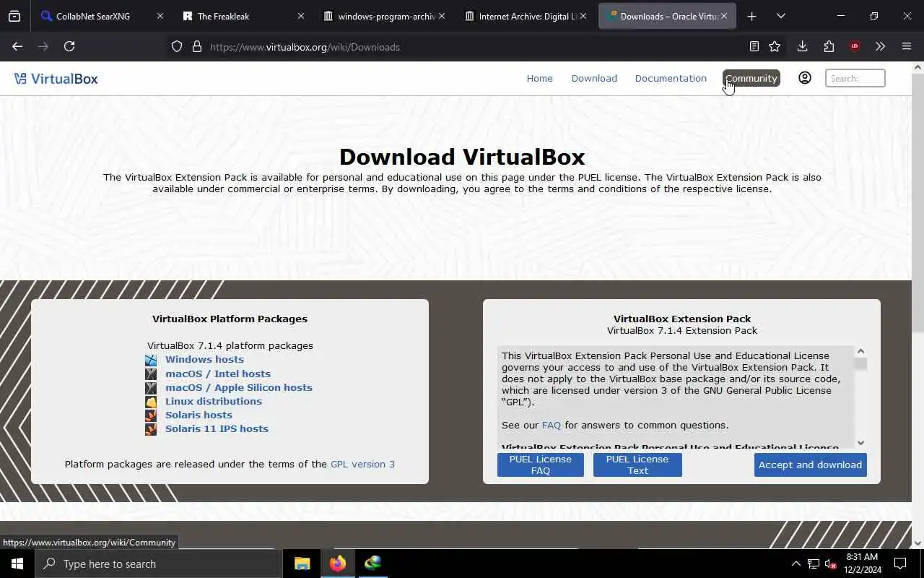Click the VirtualBox logo
The height and width of the screenshot is (578, 924).
tap(56, 79)
